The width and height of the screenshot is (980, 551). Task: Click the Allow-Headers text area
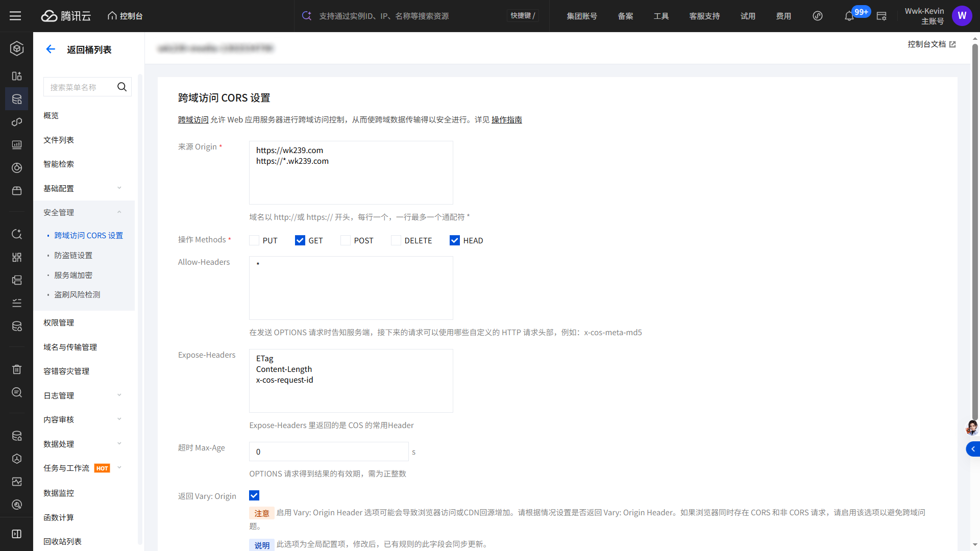pos(351,288)
